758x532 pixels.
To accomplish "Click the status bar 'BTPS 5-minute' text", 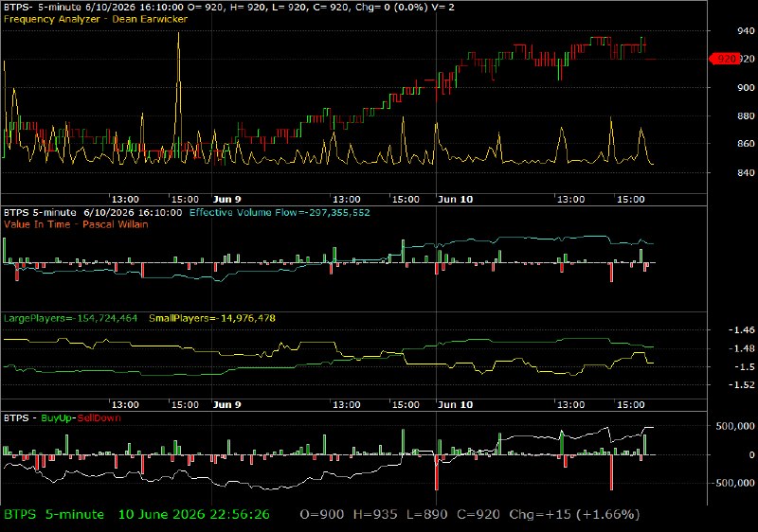I will [x=54, y=515].
